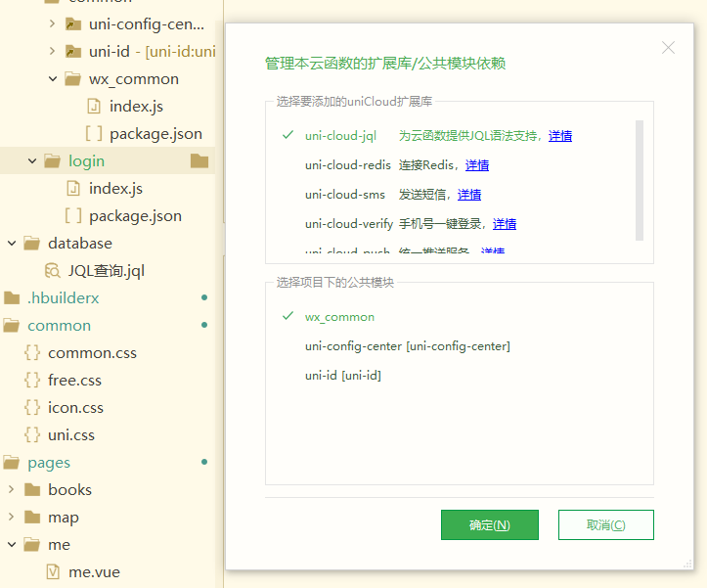Click the uni.css file icon
707x588 pixels.
(32, 435)
